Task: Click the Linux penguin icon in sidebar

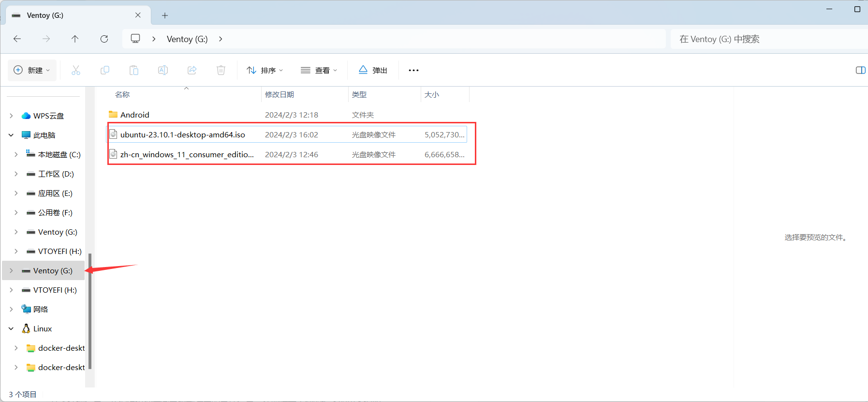Action: [26, 328]
